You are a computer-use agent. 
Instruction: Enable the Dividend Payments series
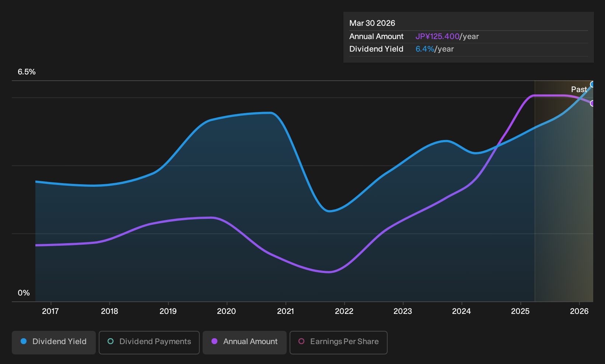[x=149, y=342]
